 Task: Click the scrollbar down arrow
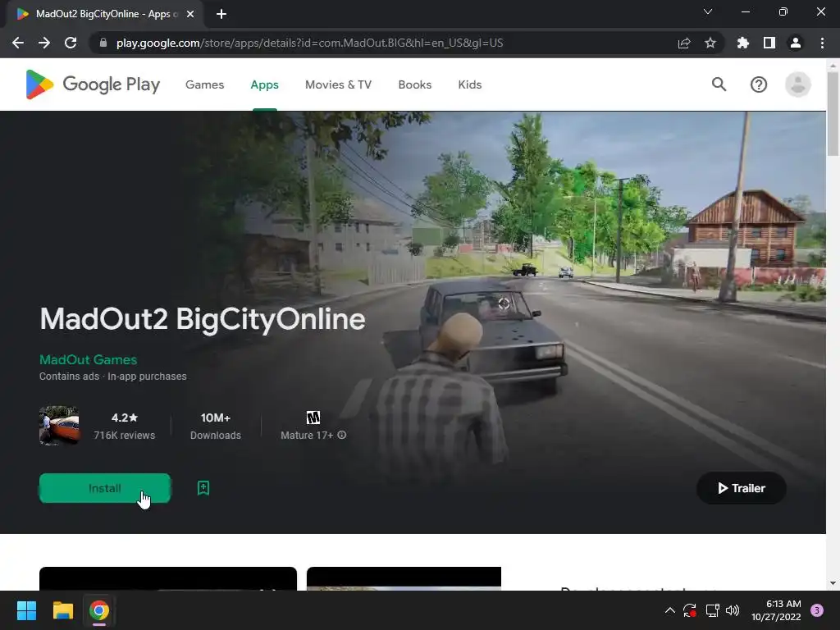click(833, 583)
